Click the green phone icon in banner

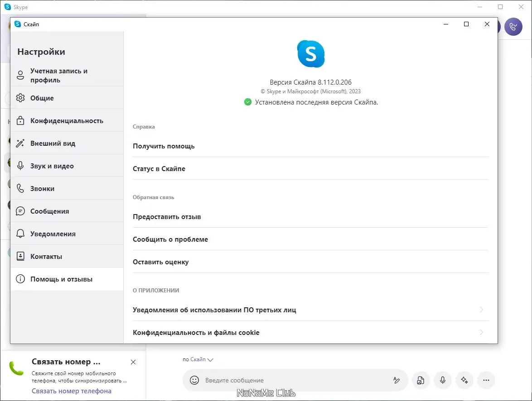(x=16, y=368)
